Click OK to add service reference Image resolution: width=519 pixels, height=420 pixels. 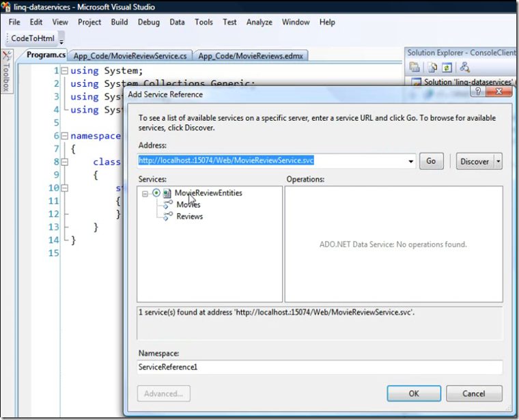click(x=414, y=393)
